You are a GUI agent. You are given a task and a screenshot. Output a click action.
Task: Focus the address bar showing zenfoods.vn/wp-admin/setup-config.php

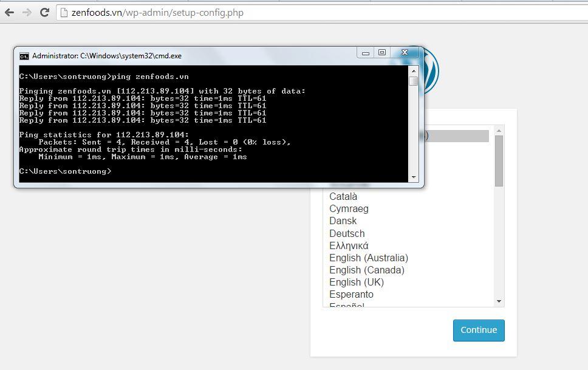pyautogui.click(x=323, y=13)
